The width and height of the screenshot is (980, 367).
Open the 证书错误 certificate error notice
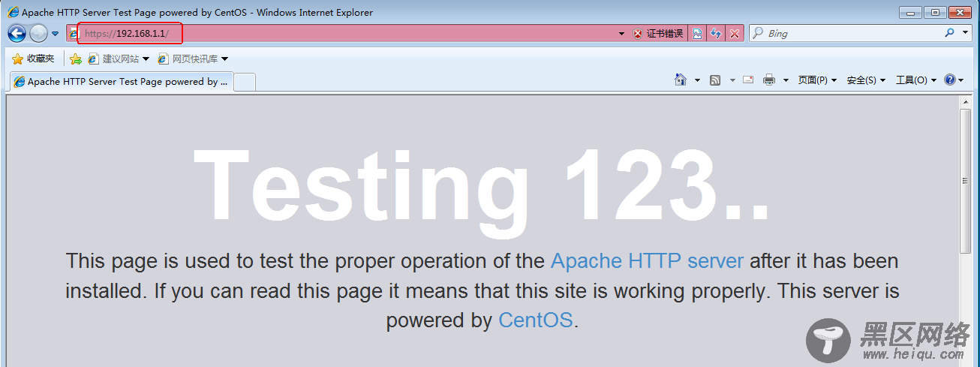tap(658, 34)
